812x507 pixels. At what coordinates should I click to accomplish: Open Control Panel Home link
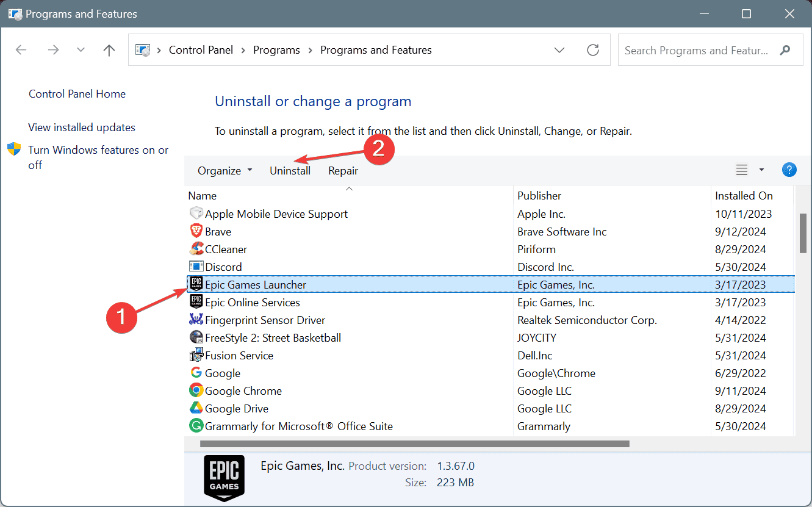pos(77,94)
